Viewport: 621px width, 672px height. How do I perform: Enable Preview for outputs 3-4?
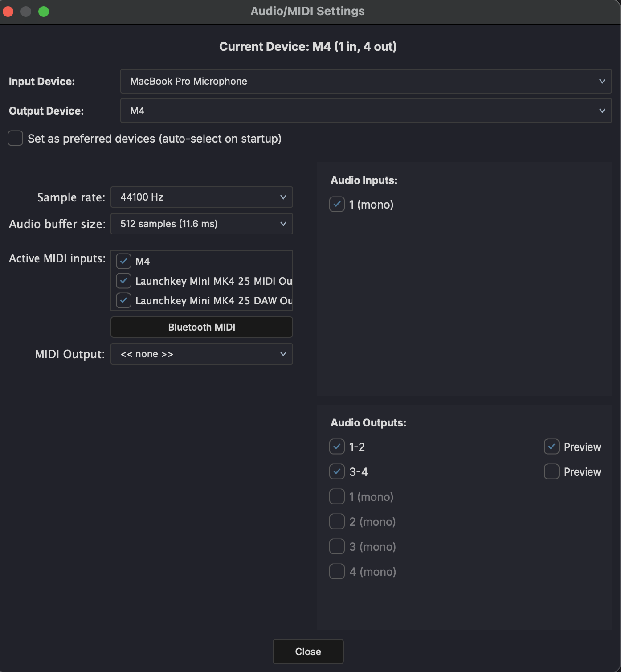click(x=552, y=471)
